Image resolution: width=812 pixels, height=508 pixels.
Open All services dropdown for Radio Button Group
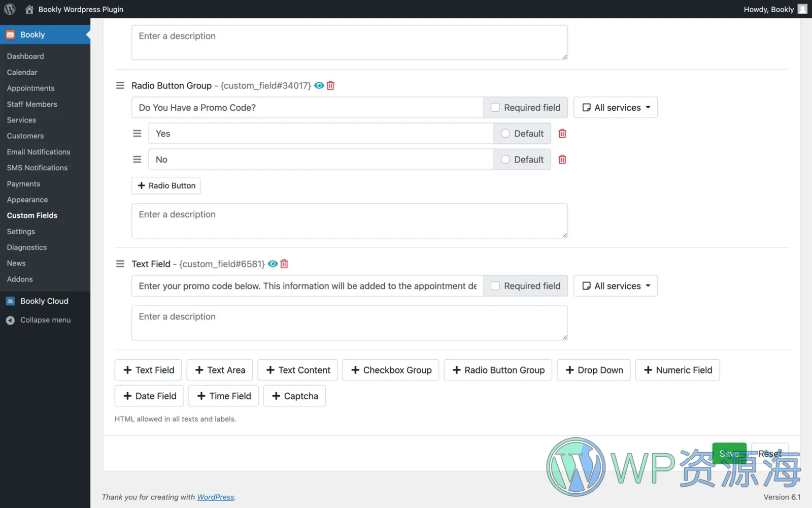[616, 108]
